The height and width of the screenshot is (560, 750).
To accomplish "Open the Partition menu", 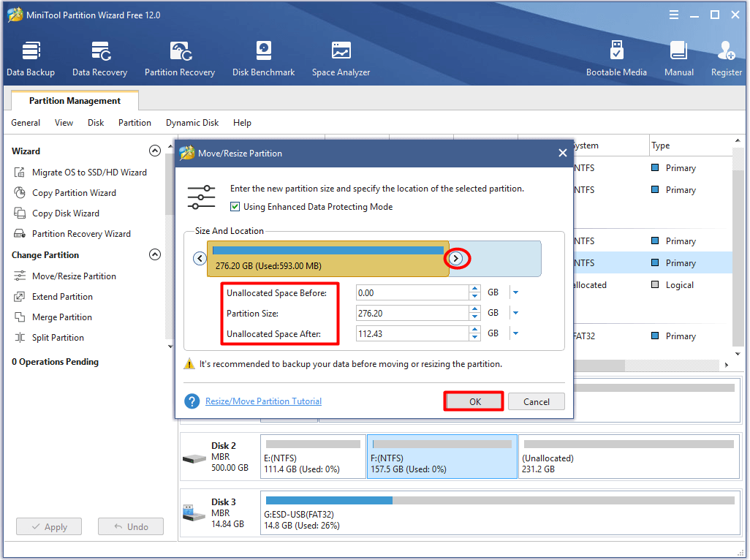I will (135, 123).
